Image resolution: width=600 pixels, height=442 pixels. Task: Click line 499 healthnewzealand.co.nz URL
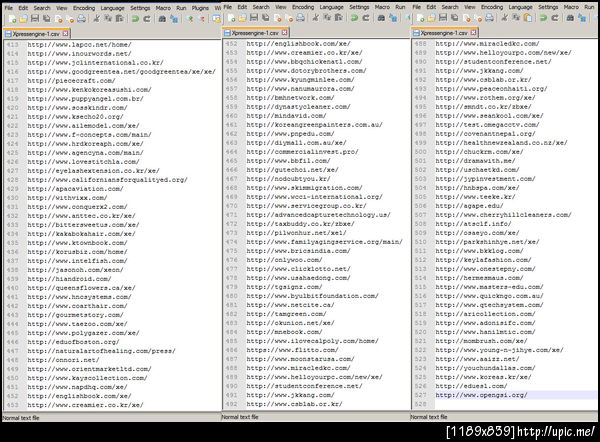point(501,143)
